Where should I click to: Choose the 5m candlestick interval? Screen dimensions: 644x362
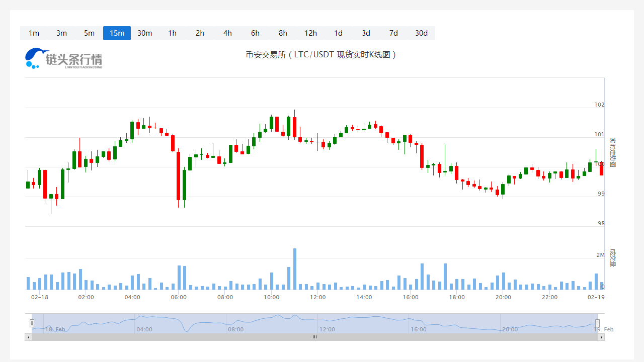coord(89,33)
